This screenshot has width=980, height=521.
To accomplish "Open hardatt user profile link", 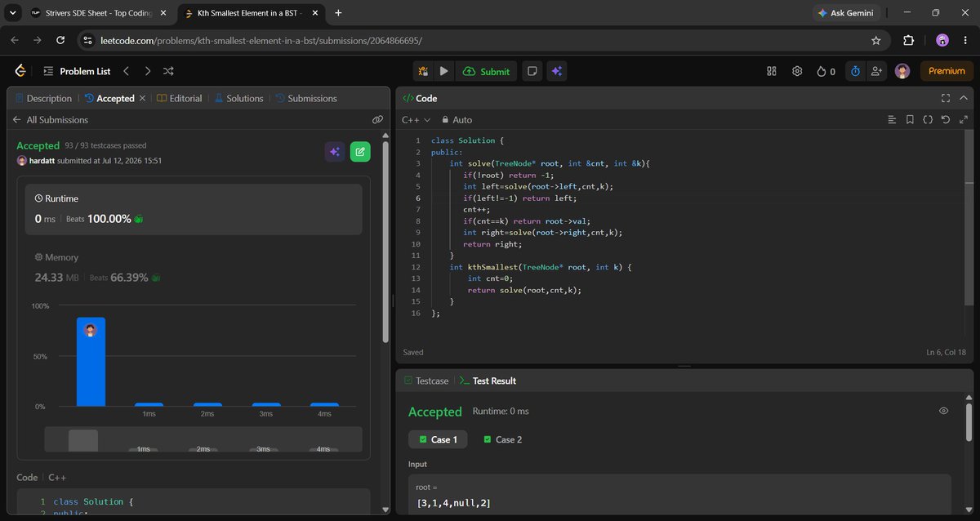I will [x=41, y=161].
